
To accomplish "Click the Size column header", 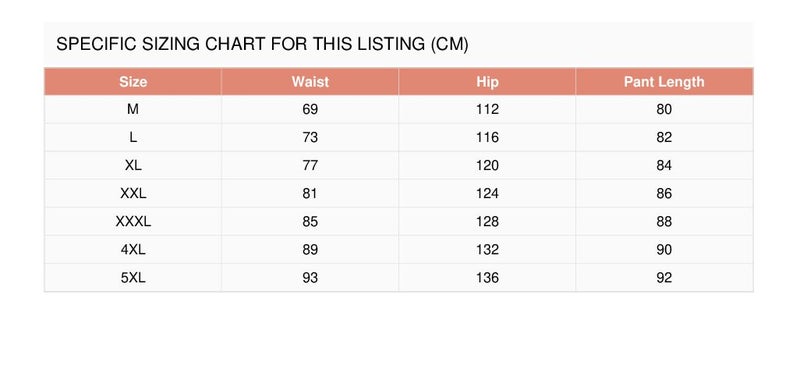I will pyautogui.click(x=133, y=82).
